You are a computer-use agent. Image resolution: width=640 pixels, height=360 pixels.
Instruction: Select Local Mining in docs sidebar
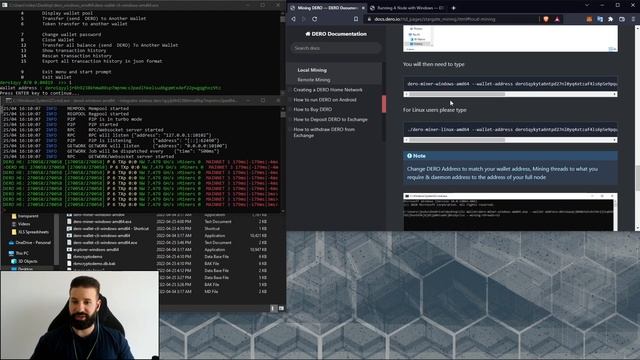(312, 70)
